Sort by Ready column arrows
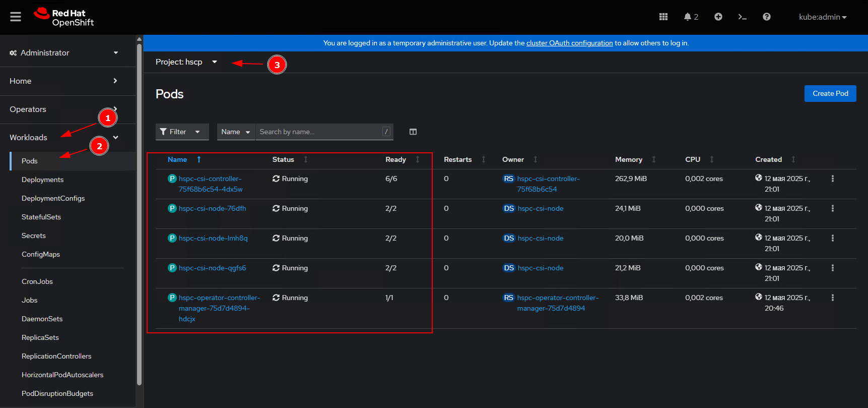 pos(418,159)
